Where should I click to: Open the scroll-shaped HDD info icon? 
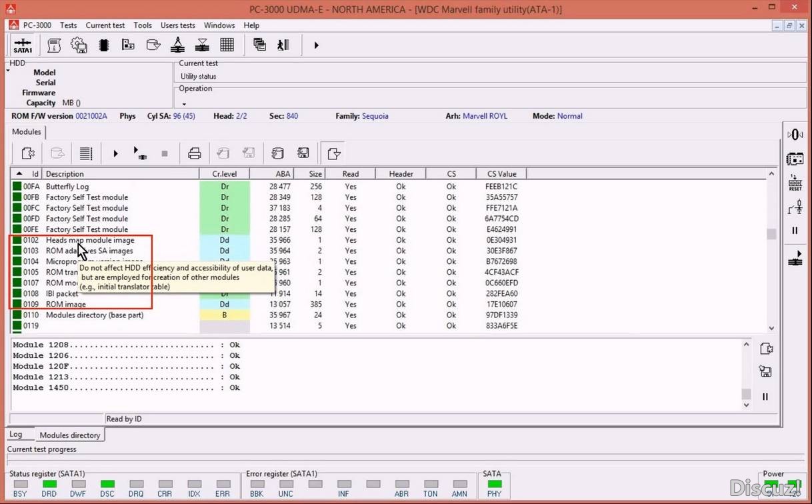coord(54,45)
